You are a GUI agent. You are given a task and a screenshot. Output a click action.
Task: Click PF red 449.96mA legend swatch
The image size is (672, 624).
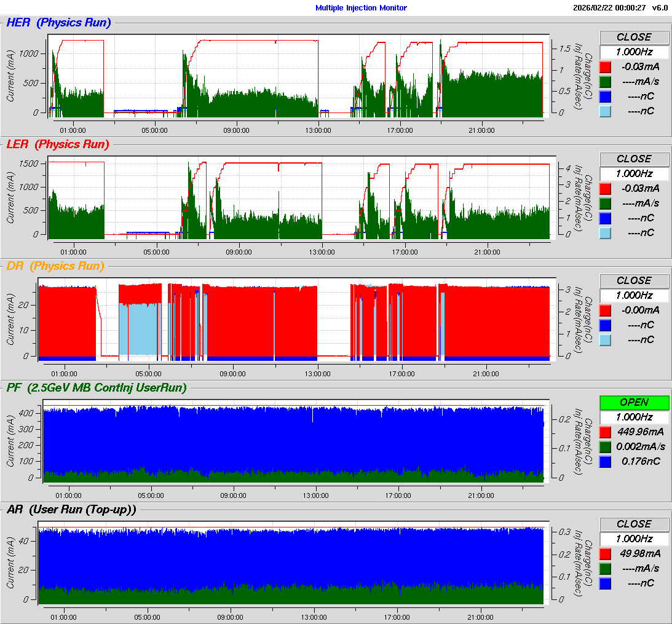[x=606, y=432]
